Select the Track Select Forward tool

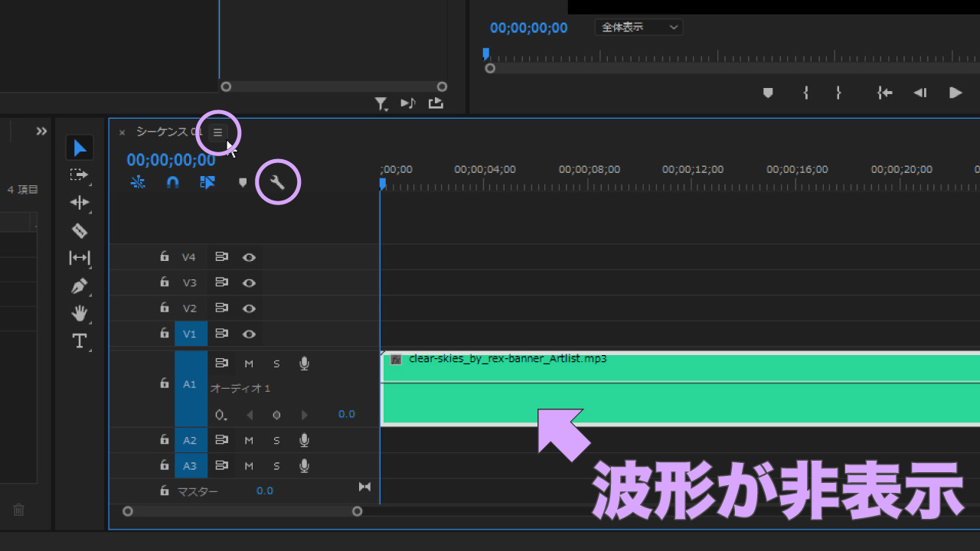coord(79,175)
